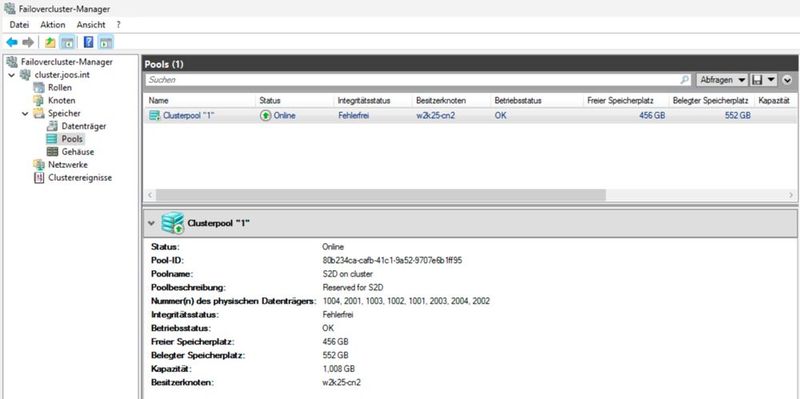Screen dimensions: 800x399
Task: Click the Fehlerfrei cell in pool row
Action: pos(353,116)
